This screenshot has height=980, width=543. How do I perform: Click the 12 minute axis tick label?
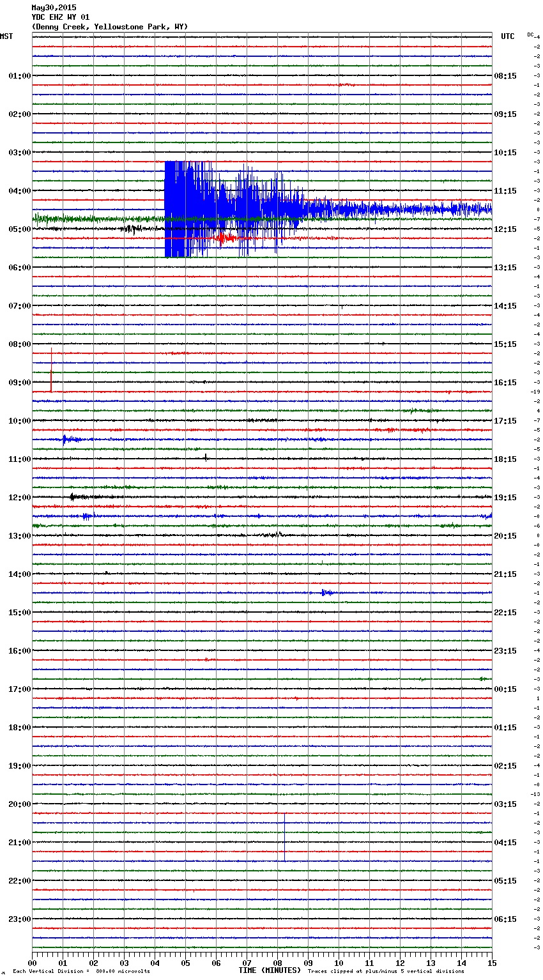pos(401,963)
